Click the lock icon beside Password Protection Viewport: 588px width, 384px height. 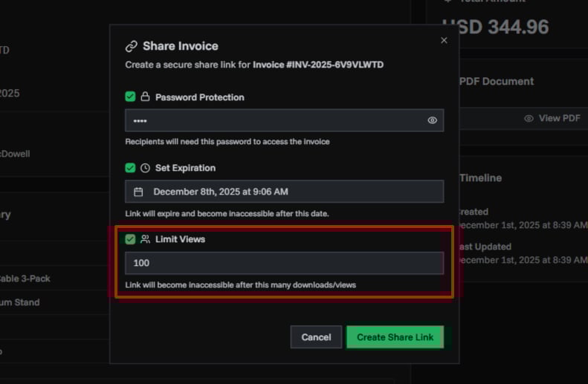(145, 97)
